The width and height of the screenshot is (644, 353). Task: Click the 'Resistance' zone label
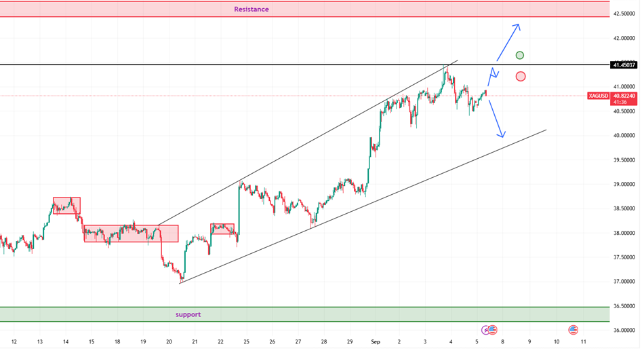(x=251, y=9)
